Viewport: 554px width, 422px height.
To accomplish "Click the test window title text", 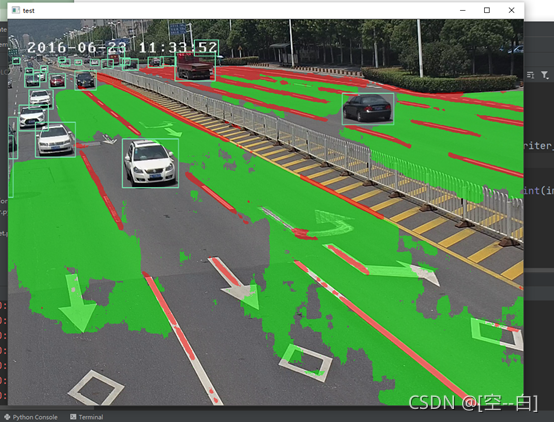I will coord(29,11).
